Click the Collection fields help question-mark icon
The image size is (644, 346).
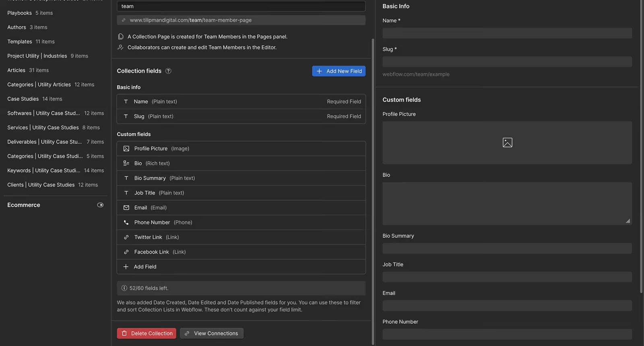click(168, 71)
